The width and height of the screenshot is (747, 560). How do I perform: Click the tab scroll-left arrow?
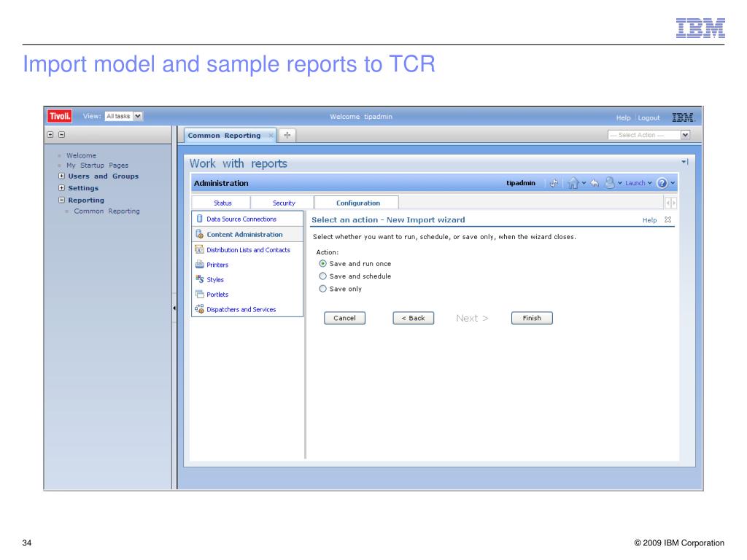coord(668,203)
